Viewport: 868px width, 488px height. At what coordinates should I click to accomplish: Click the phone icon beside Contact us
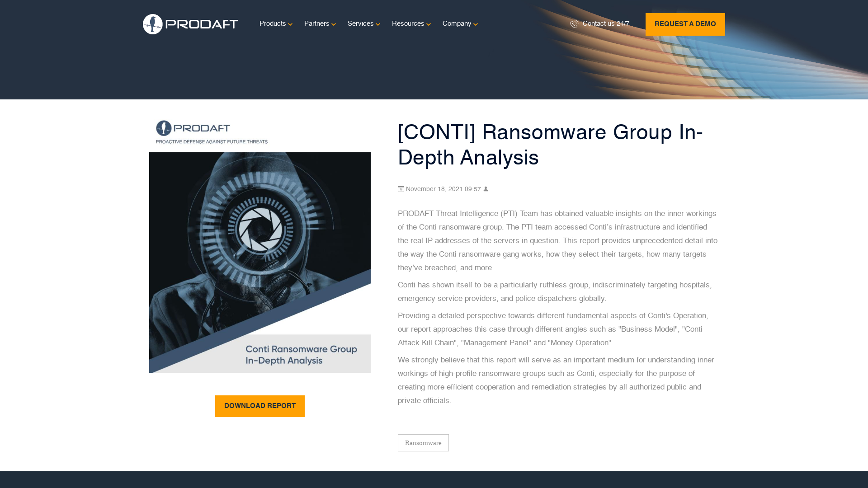pos(574,24)
